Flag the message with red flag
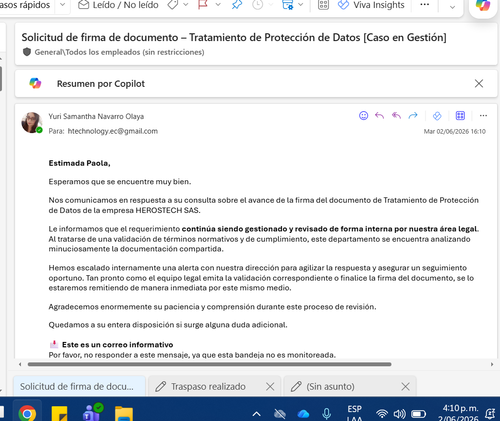The image size is (500, 421). pyautogui.click(x=203, y=5)
